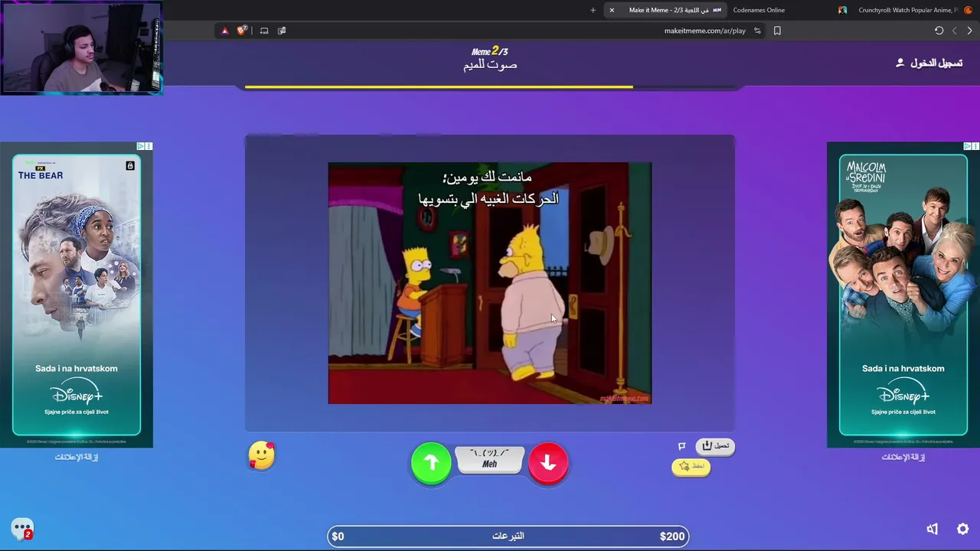The width and height of the screenshot is (980, 551).
Task: Open The Bear Disney+ advertisement
Action: pos(77,295)
